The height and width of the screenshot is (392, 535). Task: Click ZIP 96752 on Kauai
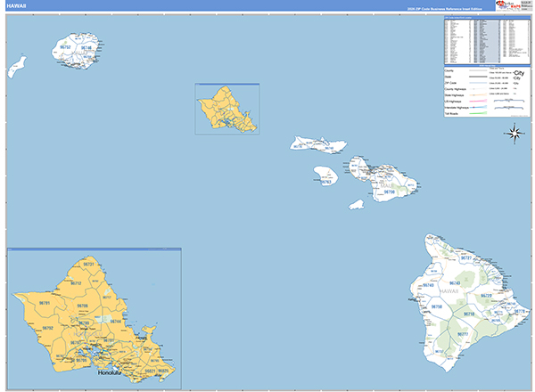coord(65,47)
